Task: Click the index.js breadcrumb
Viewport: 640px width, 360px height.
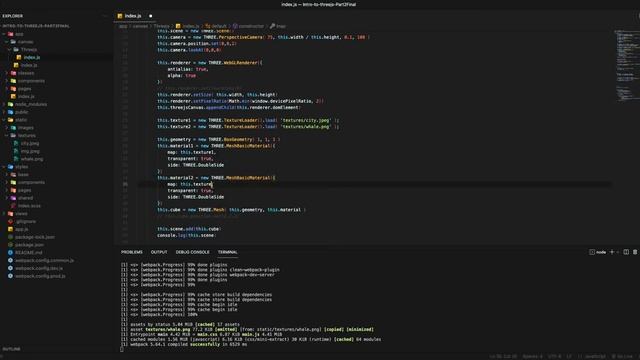Action: click(188, 26)
